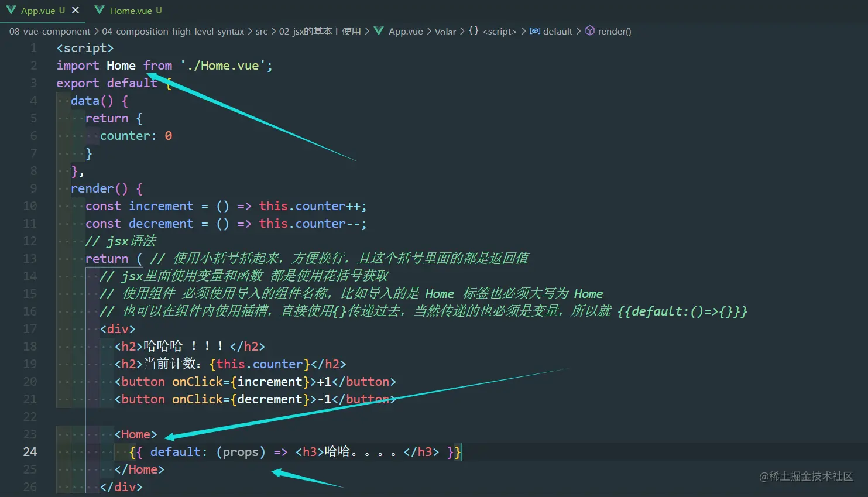Select render() in breadcrumb path
This screenshot has width=868, height=497.
point(615,32)
